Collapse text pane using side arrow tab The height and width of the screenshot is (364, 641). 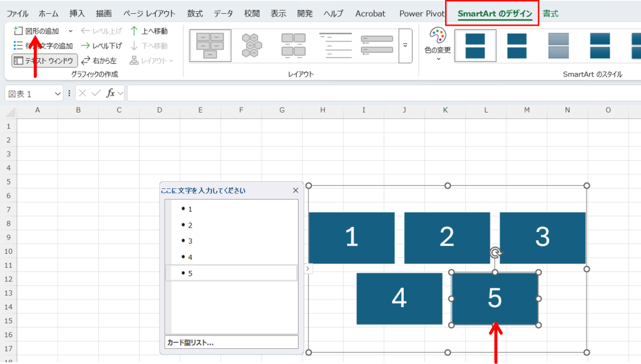click(x=307, y=269)
